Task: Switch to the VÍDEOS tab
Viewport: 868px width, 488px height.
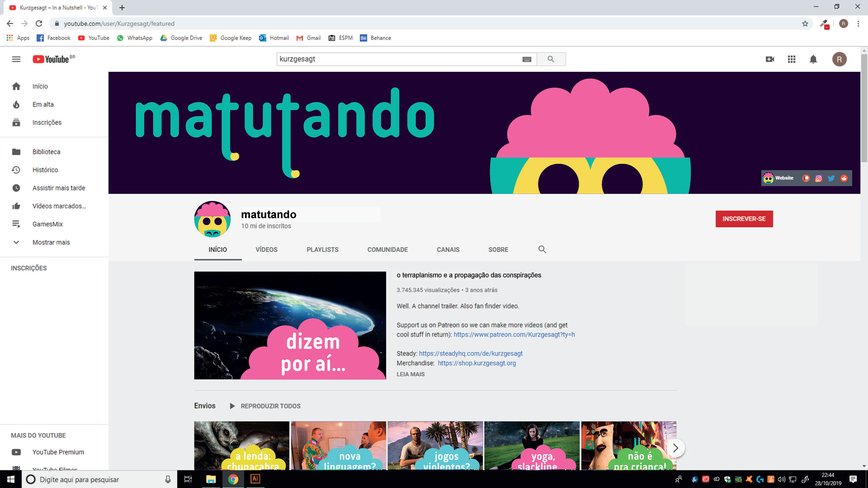Action: click(x=266, y=250)
